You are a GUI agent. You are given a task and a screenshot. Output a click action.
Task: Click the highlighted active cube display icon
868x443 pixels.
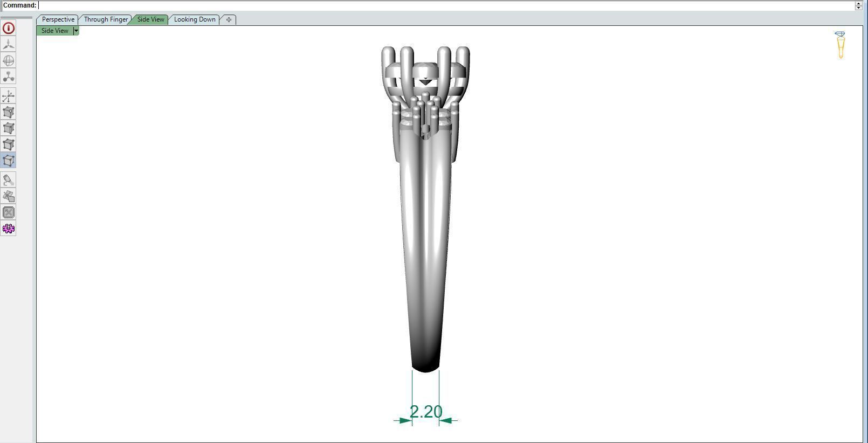click(x=9, y=161)
